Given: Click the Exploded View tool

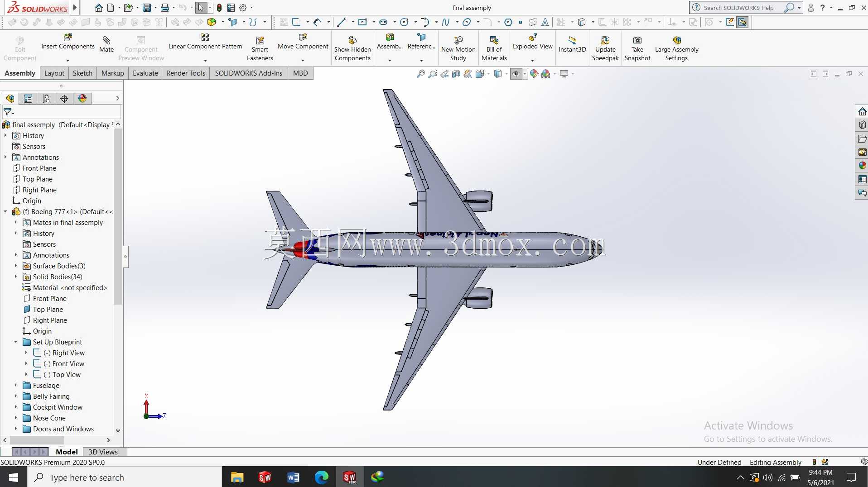Looking at the screenshot, I should pos(533,42).
